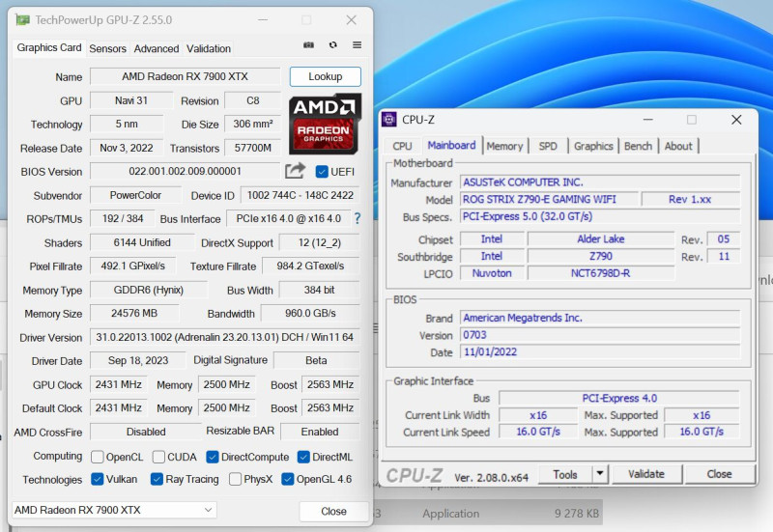
Task: Click the Close button in GPU-Z
Action: point(333,512)
